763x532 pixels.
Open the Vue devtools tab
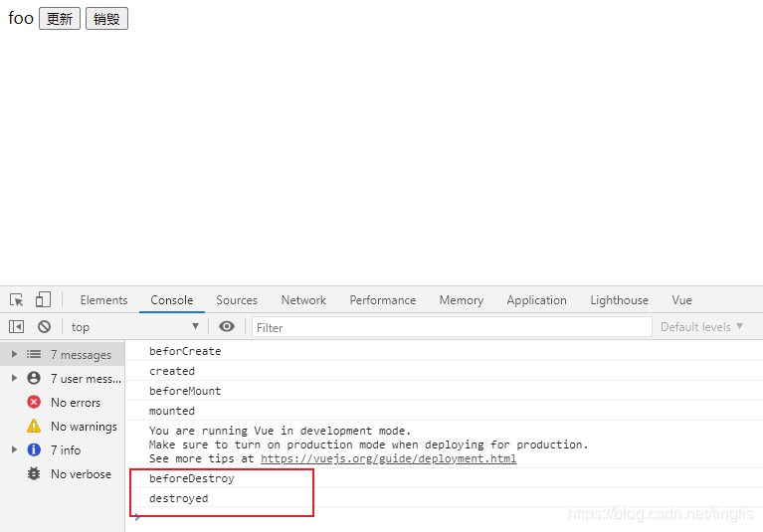pyautogui.click(x=681, y=300)
